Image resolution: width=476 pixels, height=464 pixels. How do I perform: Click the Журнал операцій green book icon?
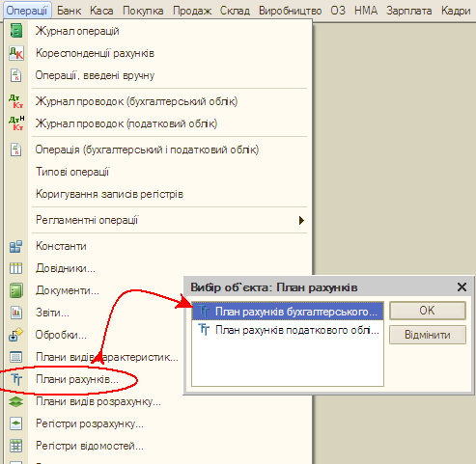[x=15, y=31]
